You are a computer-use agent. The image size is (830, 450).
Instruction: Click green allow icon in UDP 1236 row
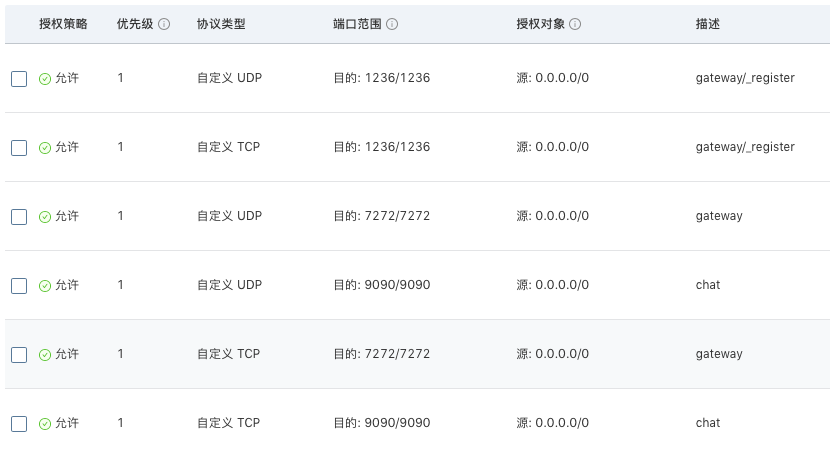(x=45, y=79)
